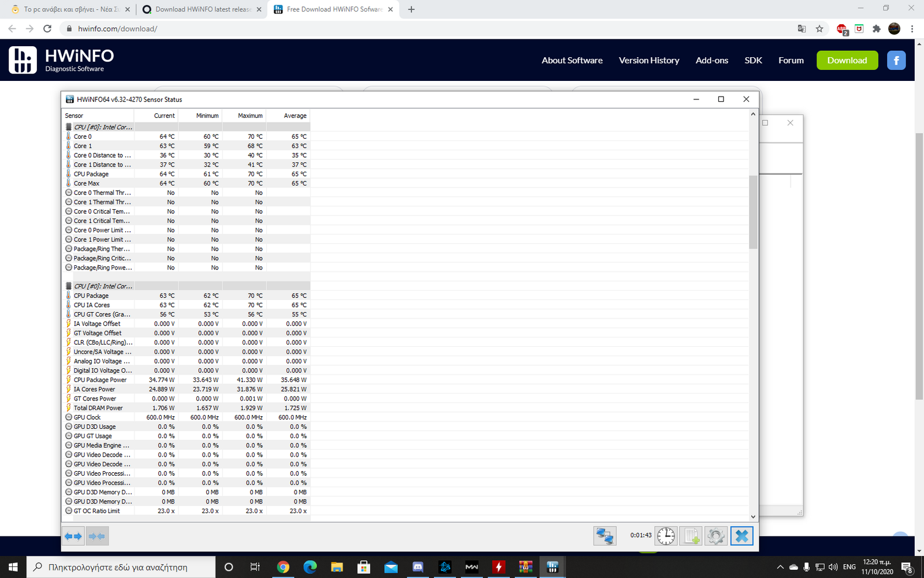Viewport: 924px width, 578px height.
Task: Click the browser page vertical scrollbar thumb
Action: point(919,266)
